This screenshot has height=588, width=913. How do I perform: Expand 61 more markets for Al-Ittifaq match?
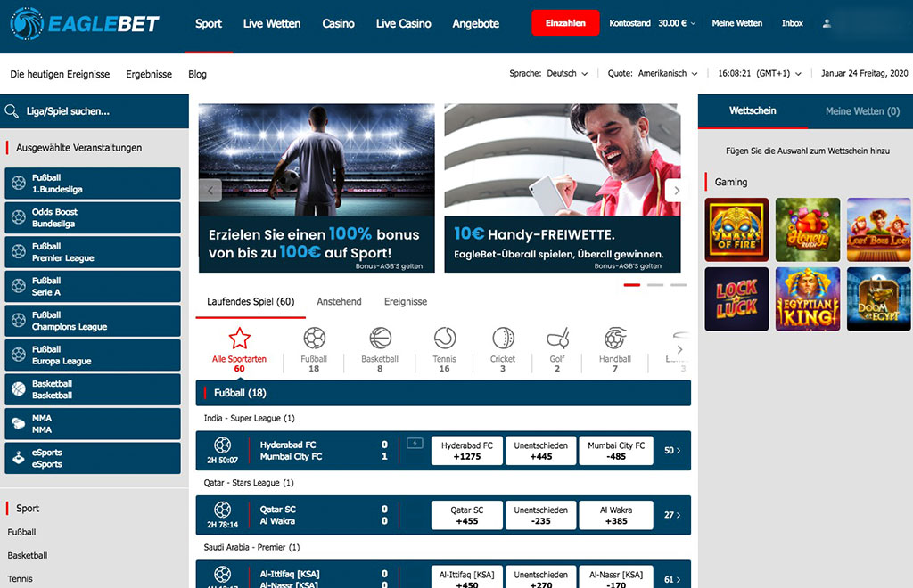click(x=672, y=579)
